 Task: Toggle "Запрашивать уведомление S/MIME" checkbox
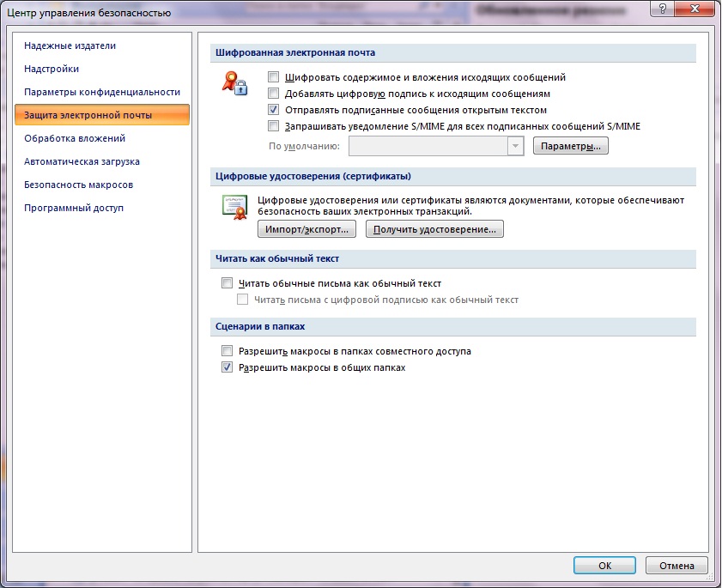[x=274, y=125]
